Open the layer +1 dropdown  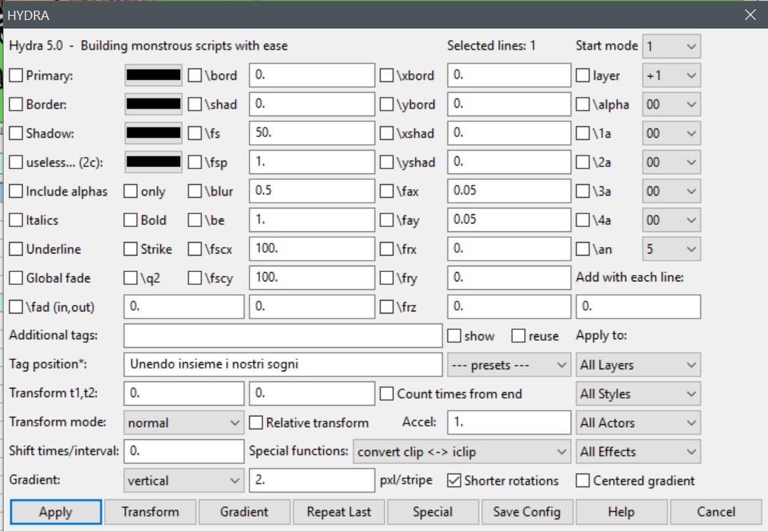pos(671,76)
